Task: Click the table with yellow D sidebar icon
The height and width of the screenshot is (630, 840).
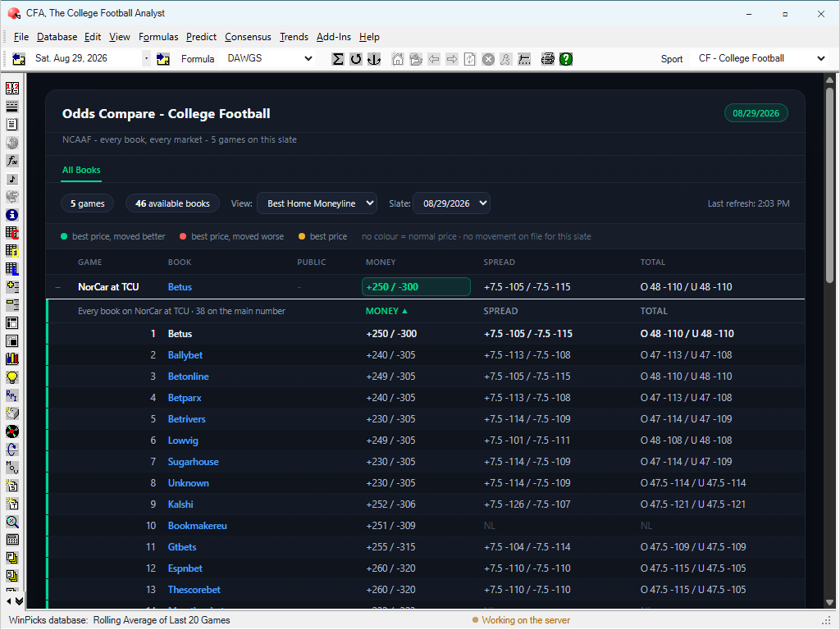Action: pos(12,251)
